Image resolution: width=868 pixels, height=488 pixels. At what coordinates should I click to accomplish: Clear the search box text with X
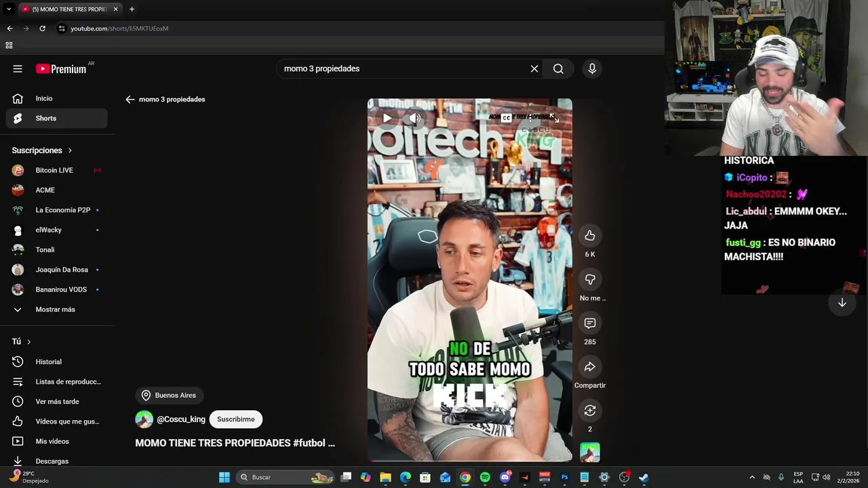534,68
